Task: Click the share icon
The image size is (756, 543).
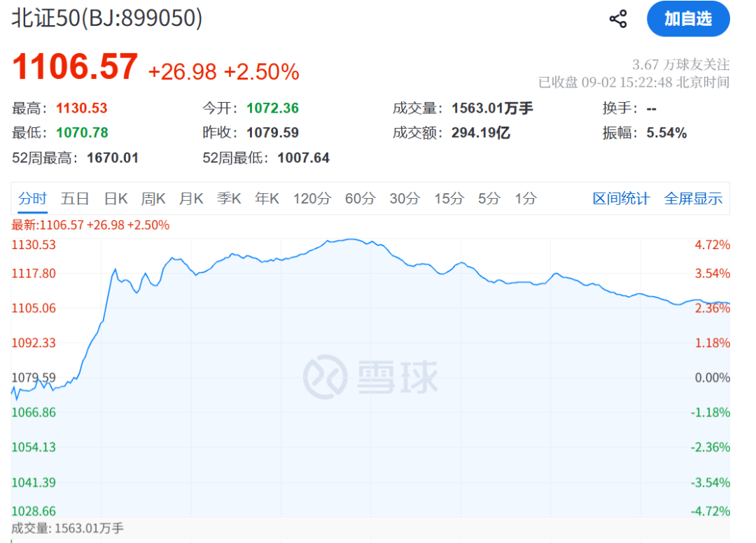Action: click(x=618, y=20)
